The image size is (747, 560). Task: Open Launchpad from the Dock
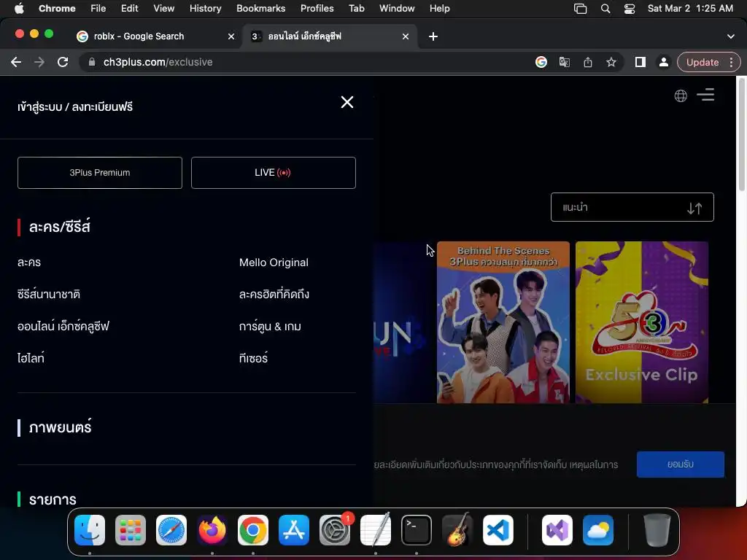tap(131, 530)
